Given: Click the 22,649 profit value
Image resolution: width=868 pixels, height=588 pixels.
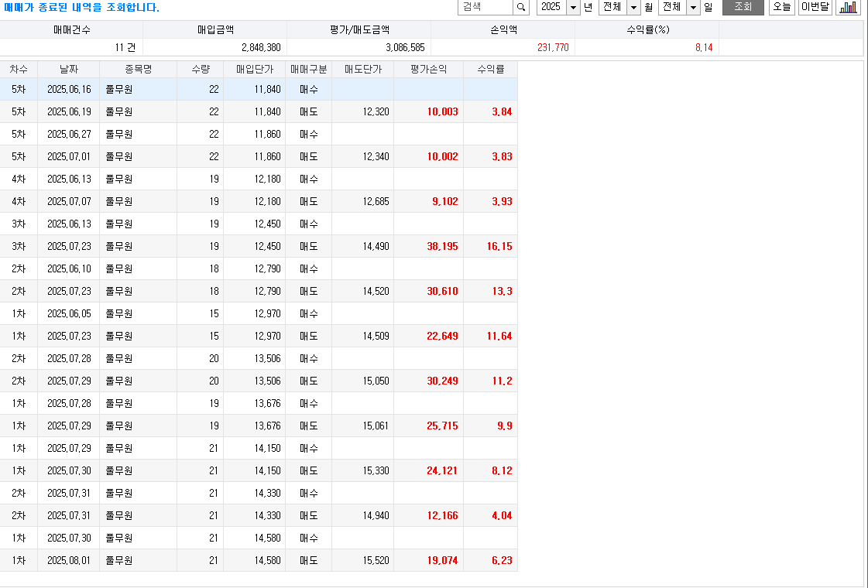Looking at the screenshot, I should pos(442,336).
